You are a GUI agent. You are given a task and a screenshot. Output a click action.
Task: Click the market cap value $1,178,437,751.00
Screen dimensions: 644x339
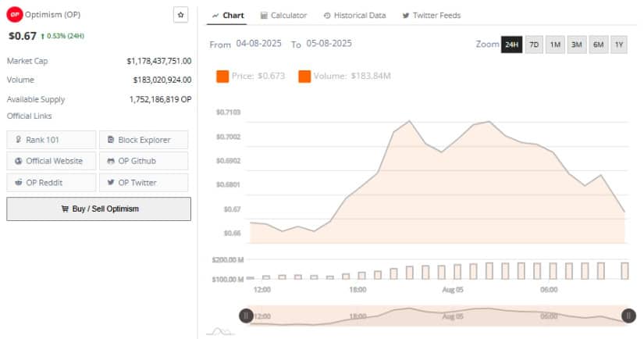pos(159,61)
